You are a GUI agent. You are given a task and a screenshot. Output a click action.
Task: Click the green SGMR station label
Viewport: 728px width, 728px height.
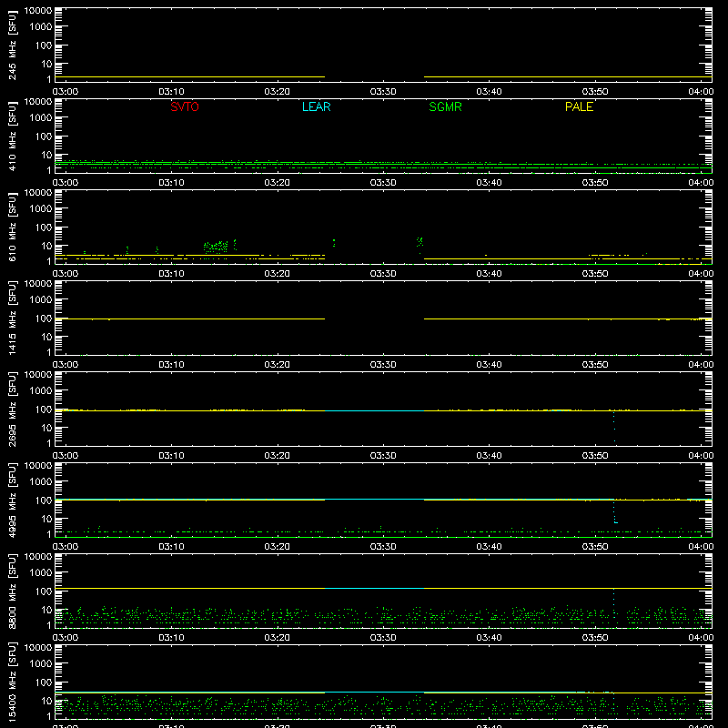tap(445, 106)
